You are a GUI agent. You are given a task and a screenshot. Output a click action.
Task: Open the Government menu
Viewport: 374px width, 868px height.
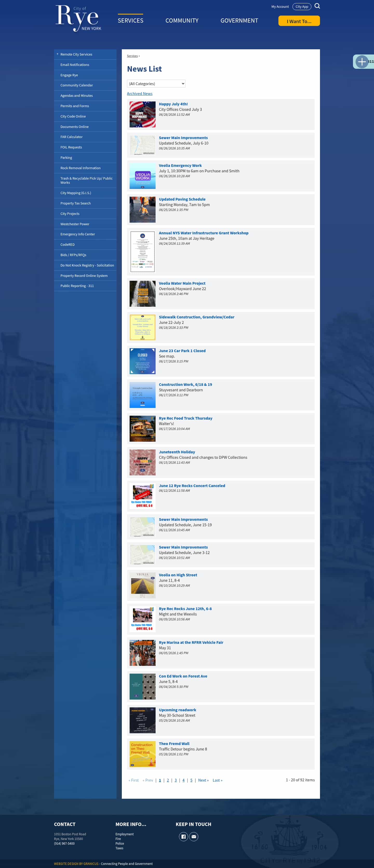239,20
